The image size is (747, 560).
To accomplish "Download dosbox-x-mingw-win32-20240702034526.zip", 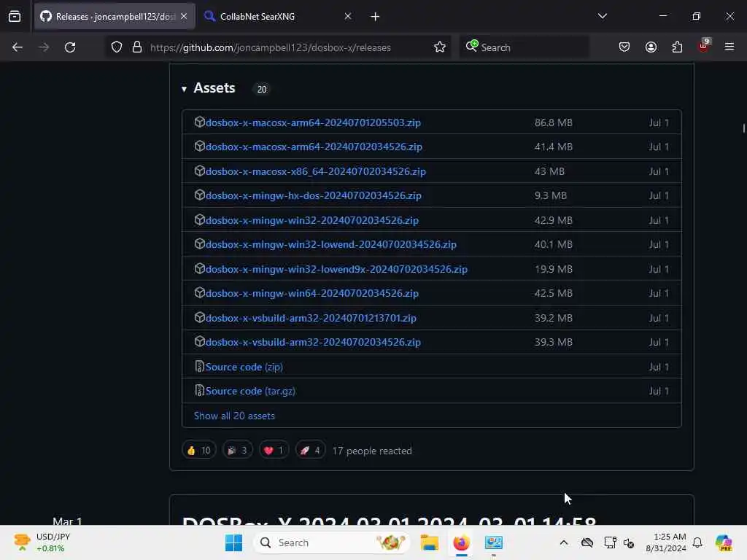I will coord(311,220).
